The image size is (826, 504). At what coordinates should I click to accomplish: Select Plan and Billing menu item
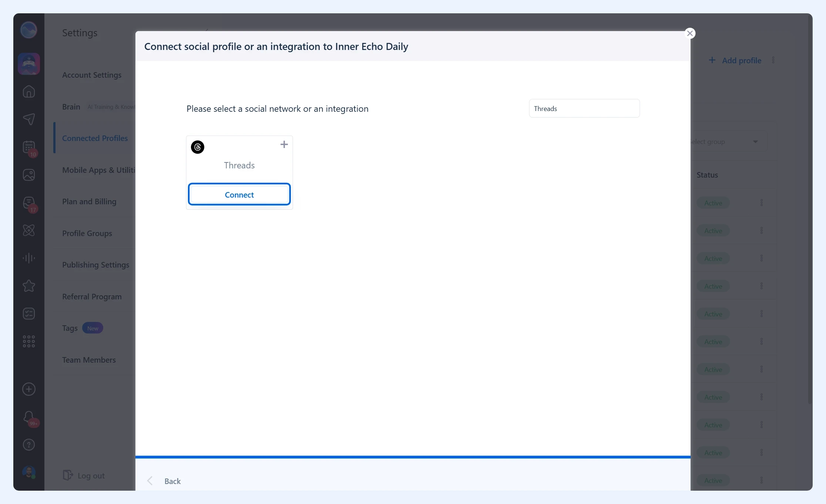pyautogui.click(x=89, y=201)
